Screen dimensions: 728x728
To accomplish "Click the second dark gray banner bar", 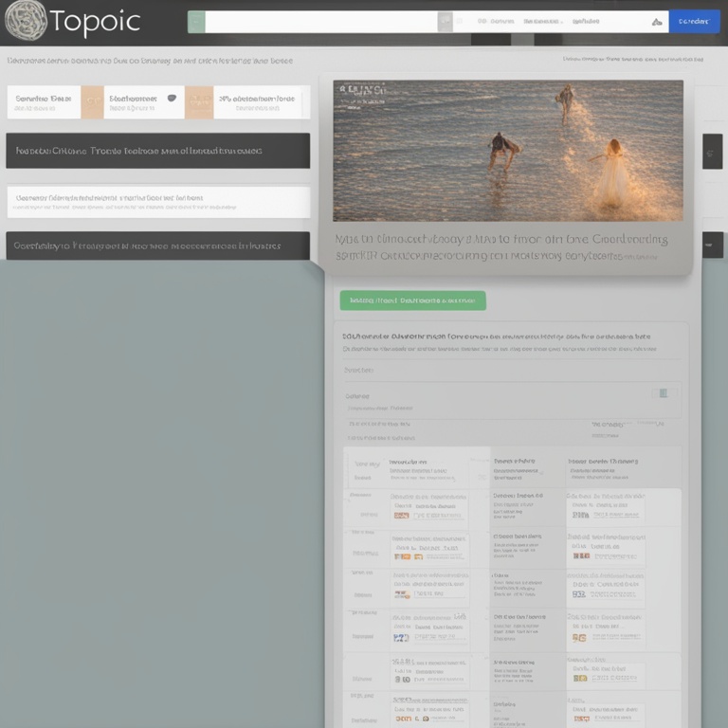I will (x=157, y=246).
